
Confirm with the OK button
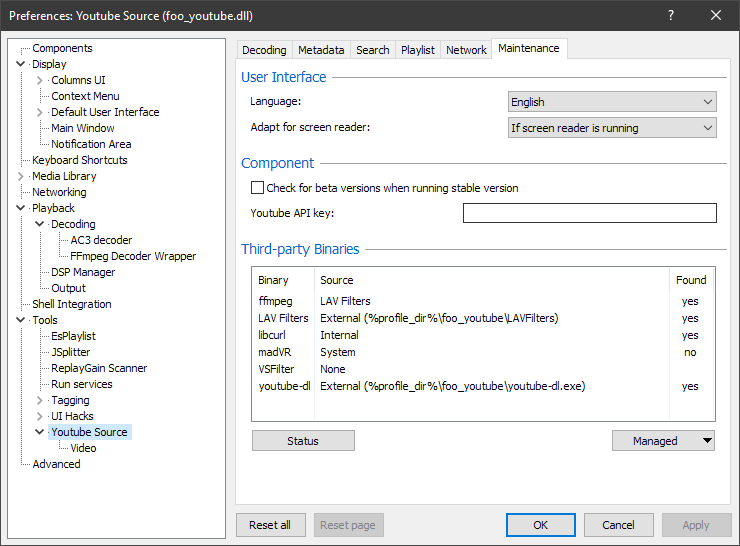point(541,525)
